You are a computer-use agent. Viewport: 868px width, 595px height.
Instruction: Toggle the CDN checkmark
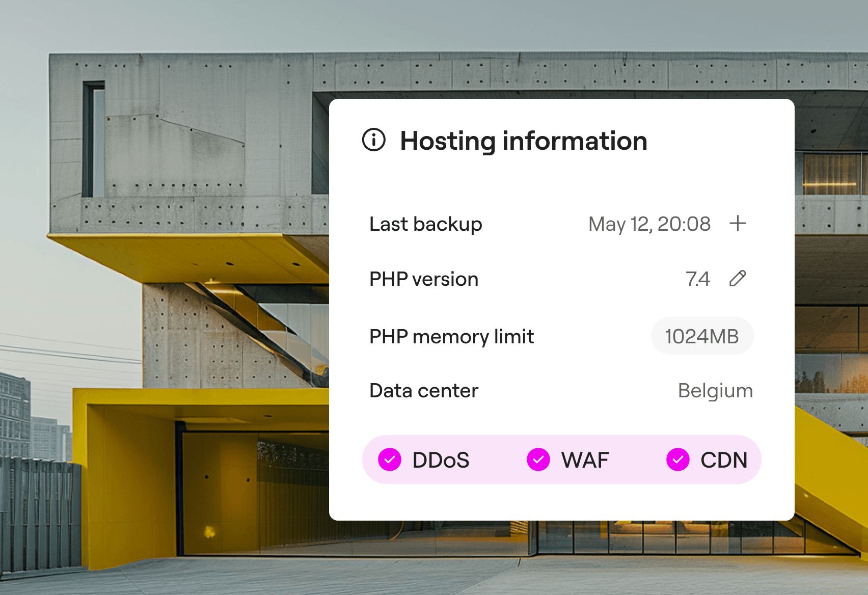pos(678,459)
